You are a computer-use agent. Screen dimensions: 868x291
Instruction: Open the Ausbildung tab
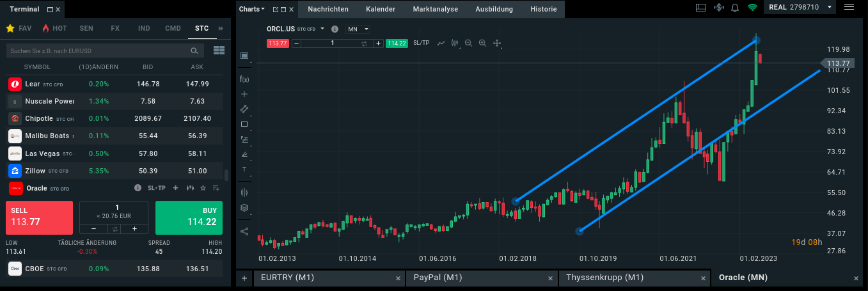pyautogui.click(x=494, y=9)
